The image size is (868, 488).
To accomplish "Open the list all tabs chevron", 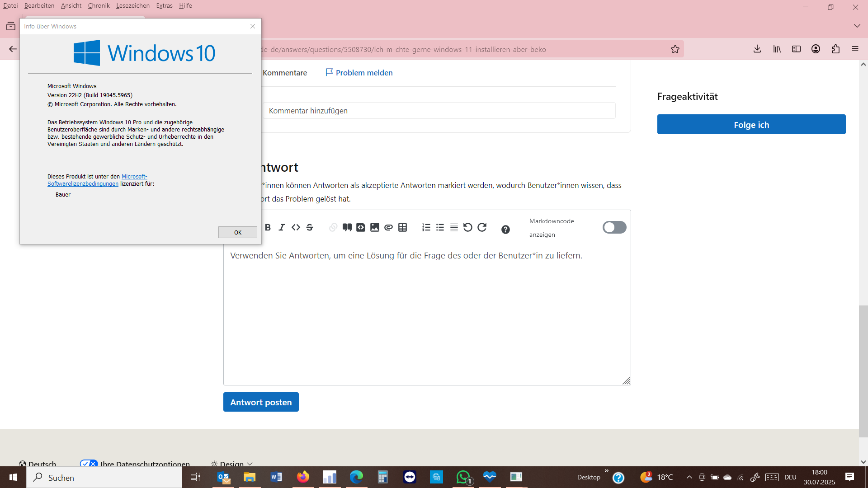I will click(x=857, y=26).
